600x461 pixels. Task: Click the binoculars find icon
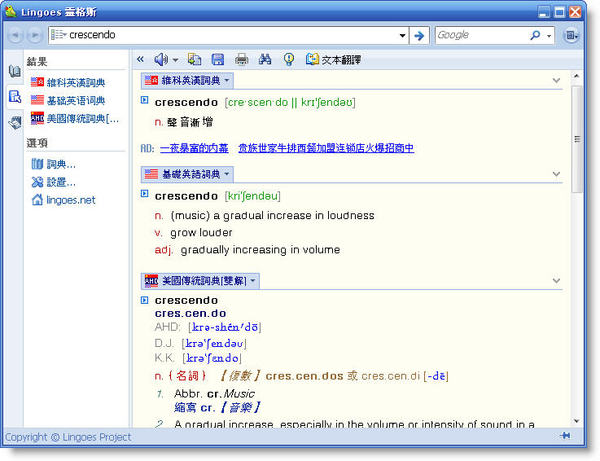click(265, 59)
